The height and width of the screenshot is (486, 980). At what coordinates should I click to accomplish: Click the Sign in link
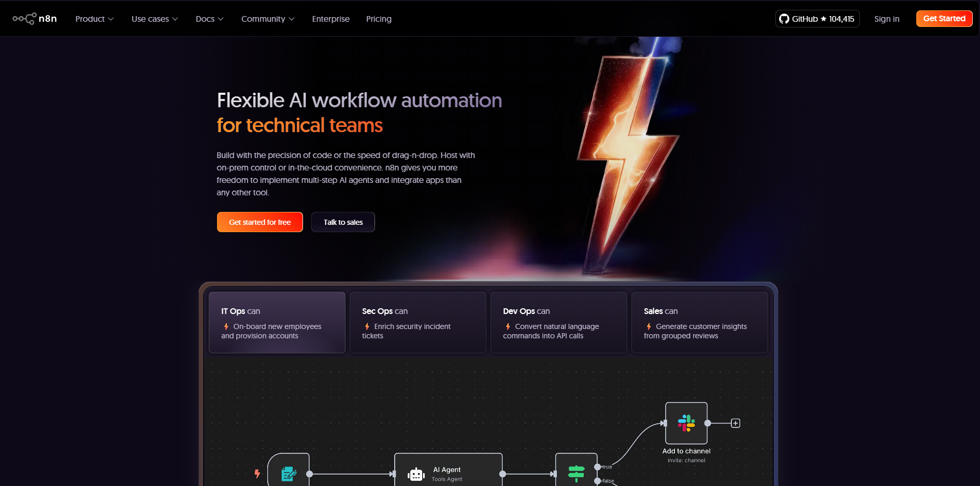point(886,19)
